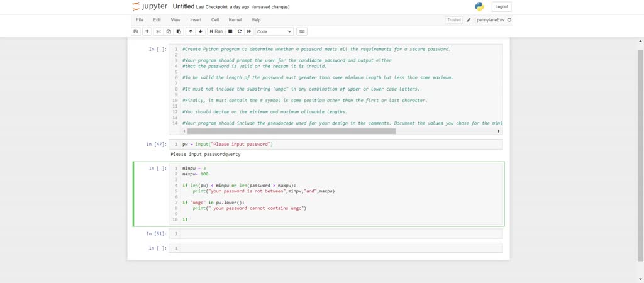Viewport: 644px width, 283px height.
Task: Insert a new cell below with plus icon
Action: point(147,31)
